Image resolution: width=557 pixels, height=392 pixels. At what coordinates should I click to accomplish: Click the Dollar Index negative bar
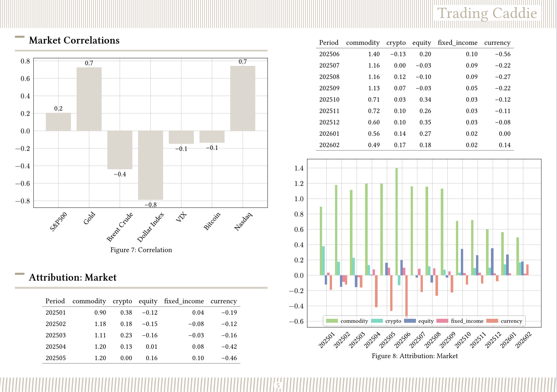tap(150, 165)
